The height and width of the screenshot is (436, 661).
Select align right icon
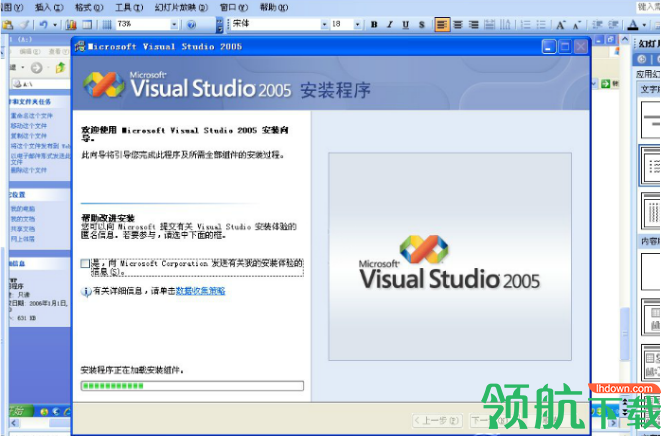[x=473, y=24]
